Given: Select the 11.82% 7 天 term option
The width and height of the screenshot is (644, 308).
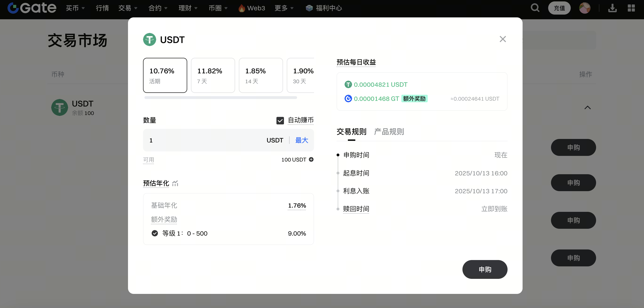Looking at the screenshot, I should point(213,75).
